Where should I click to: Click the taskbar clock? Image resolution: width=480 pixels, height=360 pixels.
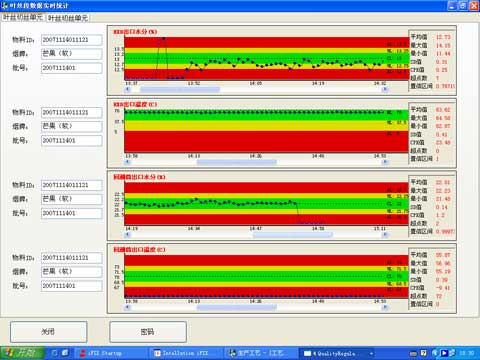click(x=467, y=353)
